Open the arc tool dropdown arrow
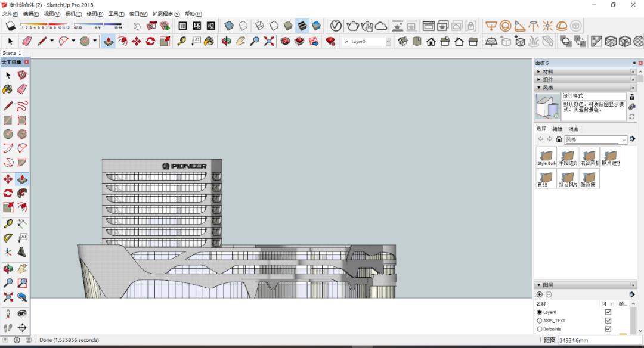The width and height of the screenshot is (644, 348). tap(73, 41)
